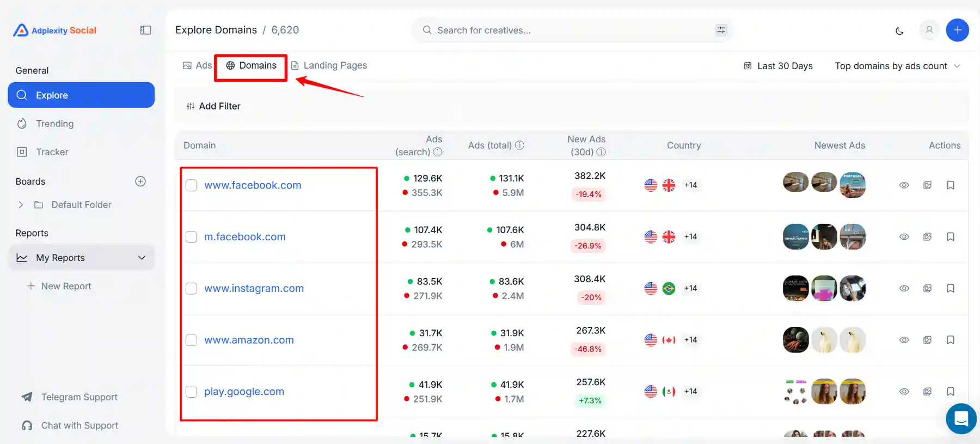Open Telegram Support link
Screen dimensions: 980x444
pos(70,397)
